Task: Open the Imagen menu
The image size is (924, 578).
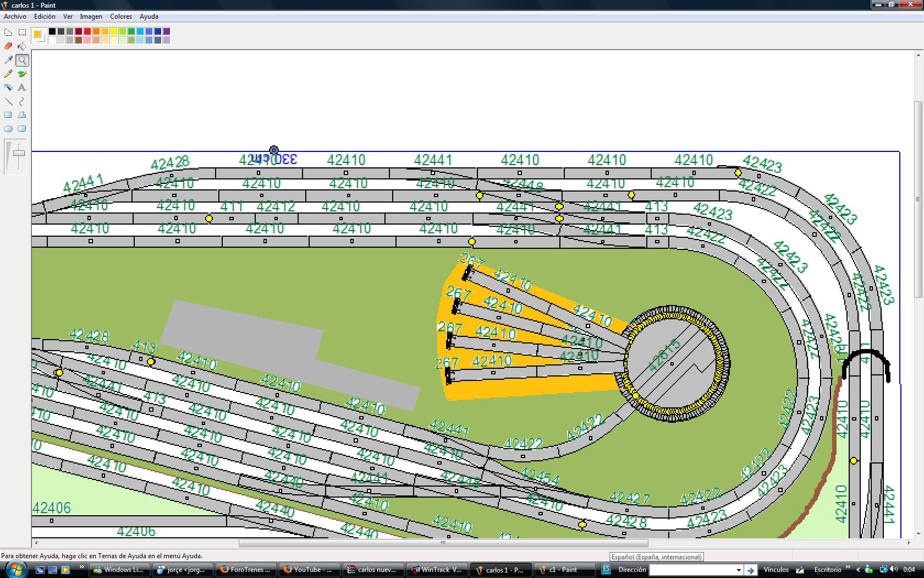Action: click(91, 17)
